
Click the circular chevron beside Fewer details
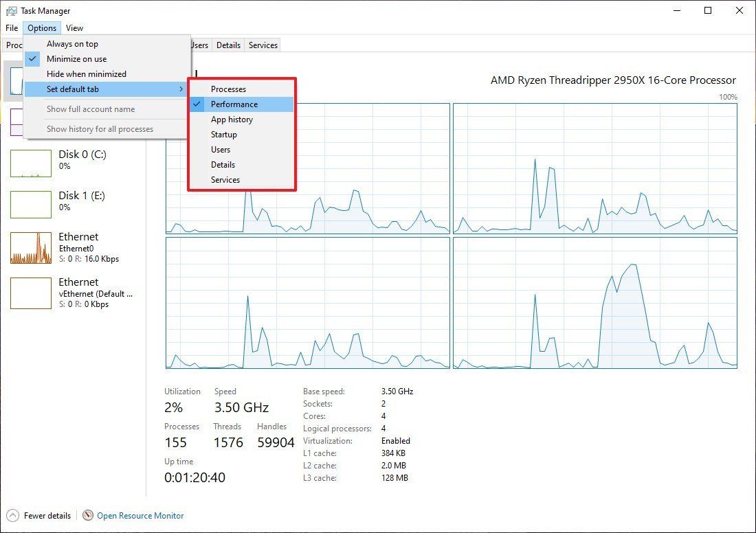click(11, 515)
